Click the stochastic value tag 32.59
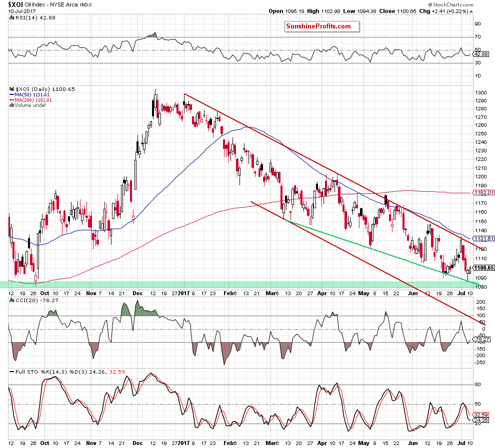Image resolution: width=495 pixels, height=448 pixels. (x=481, y=415)
